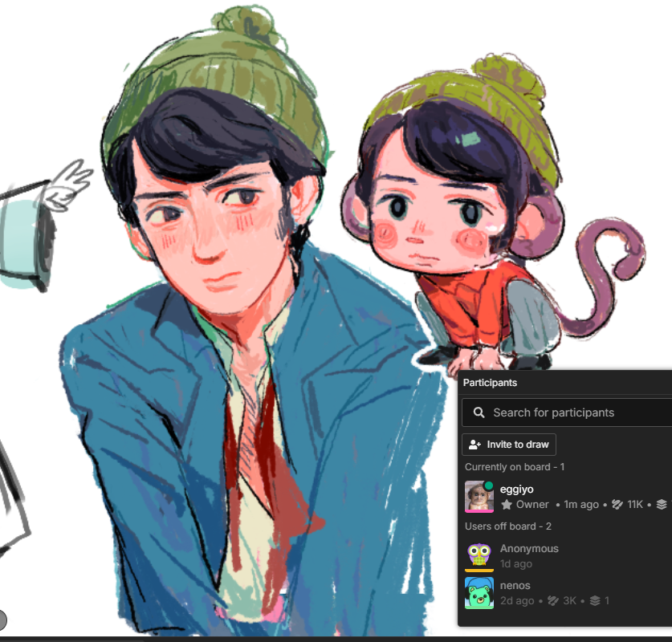The image size is (672, 642).
Task: Open nenos's bear avatar
Action: 479,593
